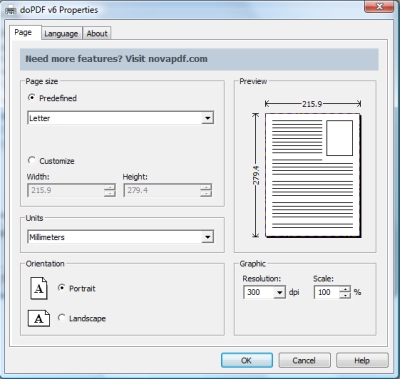The image size is (400, 379).
Task: Click the Width input field
Action: pos(66,190)
